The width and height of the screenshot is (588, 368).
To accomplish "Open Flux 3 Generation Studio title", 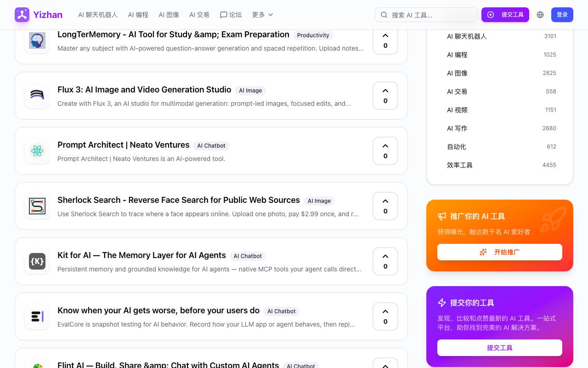I will 144,90.
